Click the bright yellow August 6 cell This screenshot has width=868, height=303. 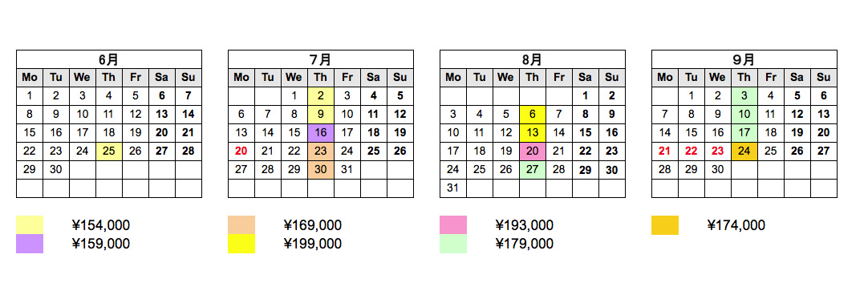pyautogui.click(x=533, y=115)
